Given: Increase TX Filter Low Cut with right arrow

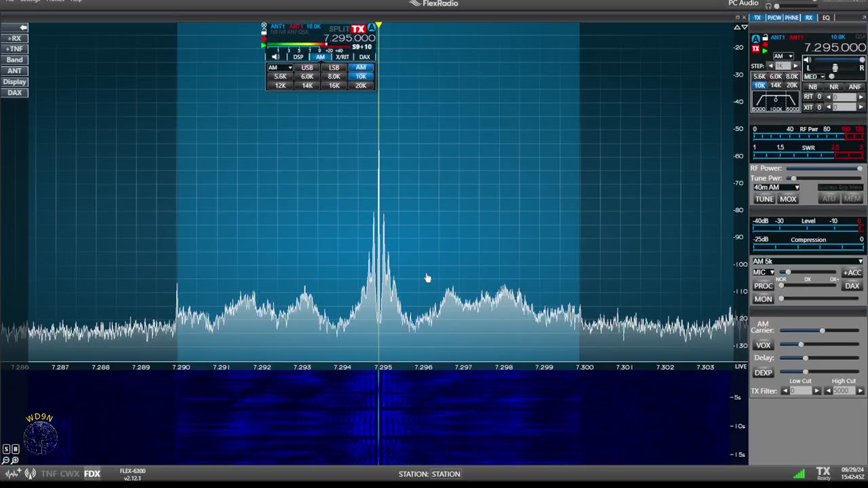Looking at the screenshot, I should pos(816,391).
